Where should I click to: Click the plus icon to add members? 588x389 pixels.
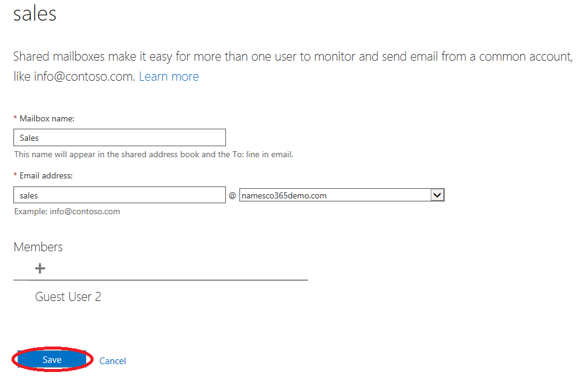click(40, 268)
